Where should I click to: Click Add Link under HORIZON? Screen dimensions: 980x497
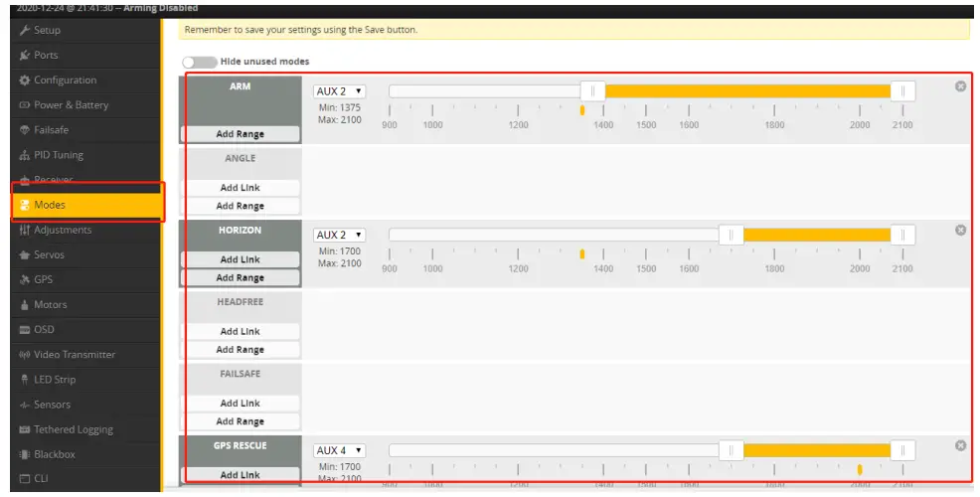click(x=240, y=259)
